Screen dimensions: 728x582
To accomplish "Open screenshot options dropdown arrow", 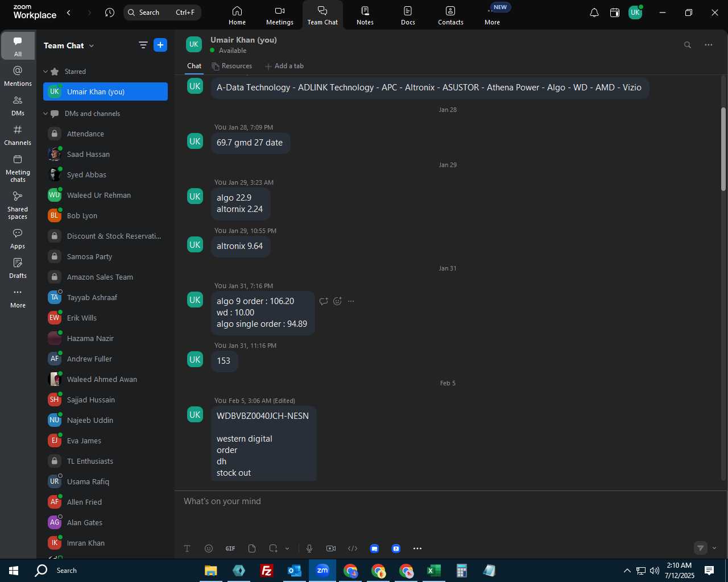I will (x=287, y=548).
